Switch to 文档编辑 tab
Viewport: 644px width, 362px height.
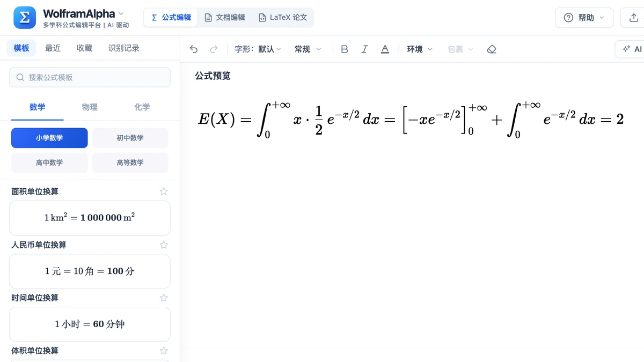225,17
